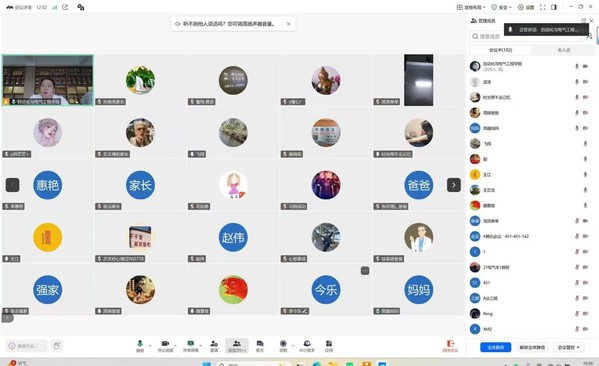Click the Unmute All button
The width and height of the screenshot is (599, 366).
(x=532, y=347)
